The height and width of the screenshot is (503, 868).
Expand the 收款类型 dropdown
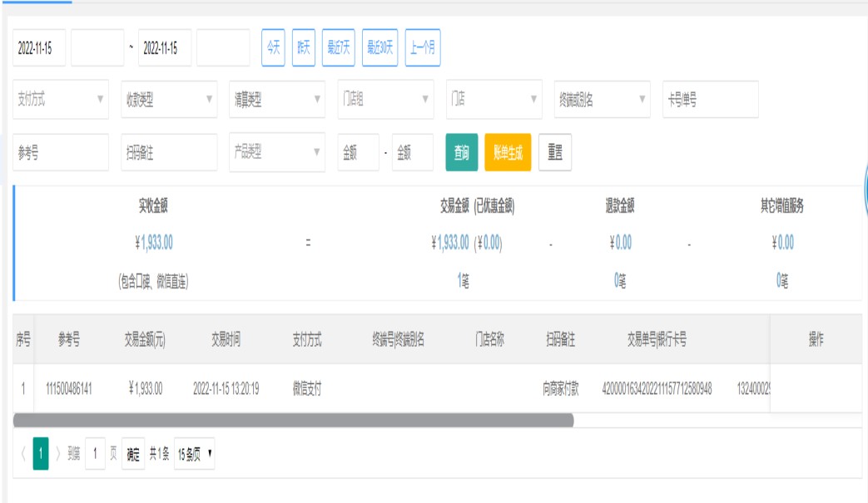[168, 100]
